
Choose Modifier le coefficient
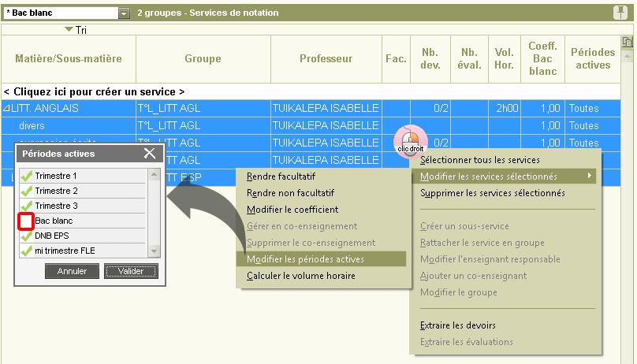(292, 210)
